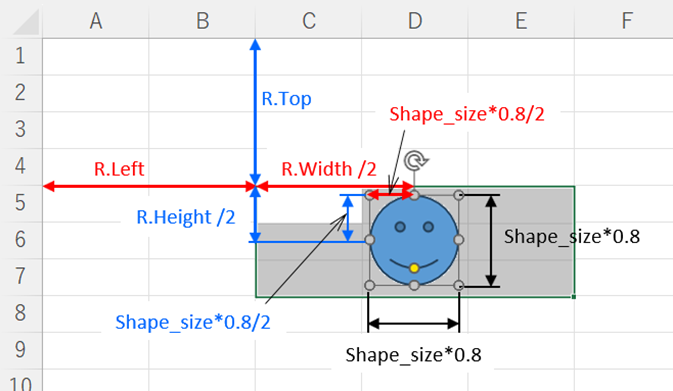The image size is (673, 391).
Task: Click the bottom-left sizing handle of the smiley
Action: [369, 285]
